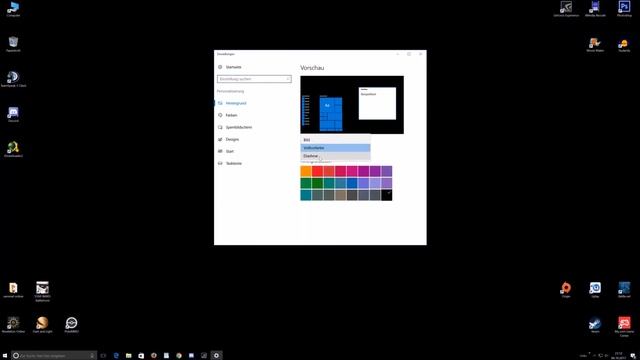Click the Windows Start button on taskbar

[x=4, y=356]
